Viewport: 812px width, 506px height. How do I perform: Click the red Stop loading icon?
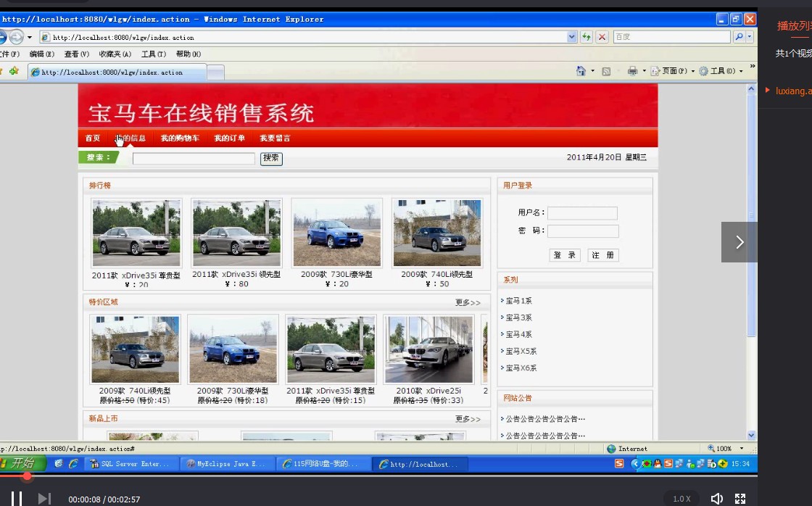602,37
